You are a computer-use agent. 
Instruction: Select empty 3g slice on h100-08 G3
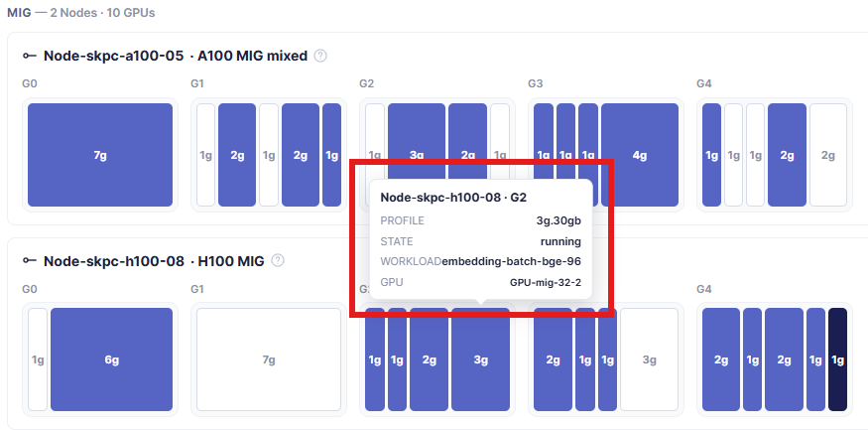pyautogui.click(x=650, y=359)
